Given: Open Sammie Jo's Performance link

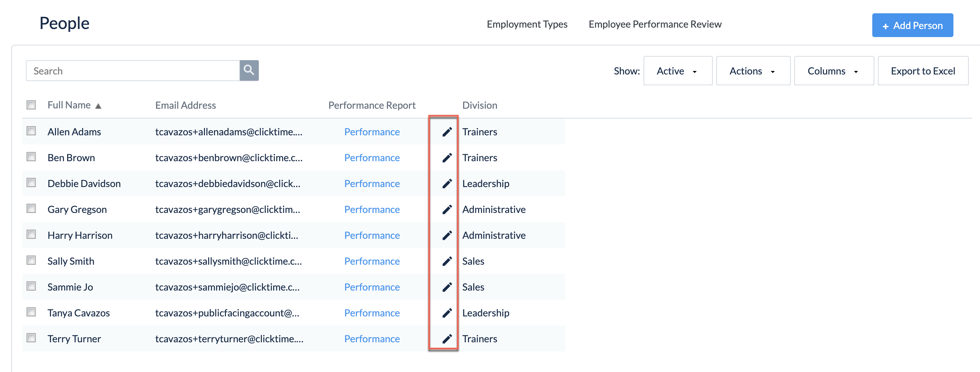Looking at the screenshot, I should click(x=372, y=287).
